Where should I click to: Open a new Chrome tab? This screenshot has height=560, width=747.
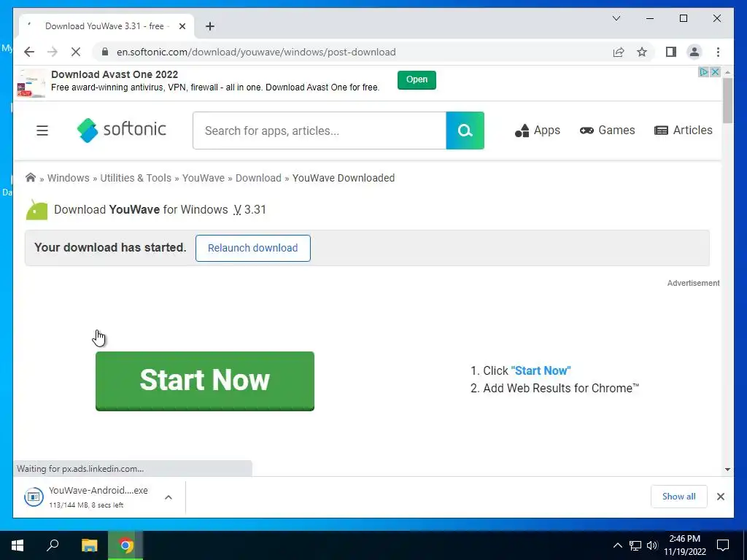209,26
